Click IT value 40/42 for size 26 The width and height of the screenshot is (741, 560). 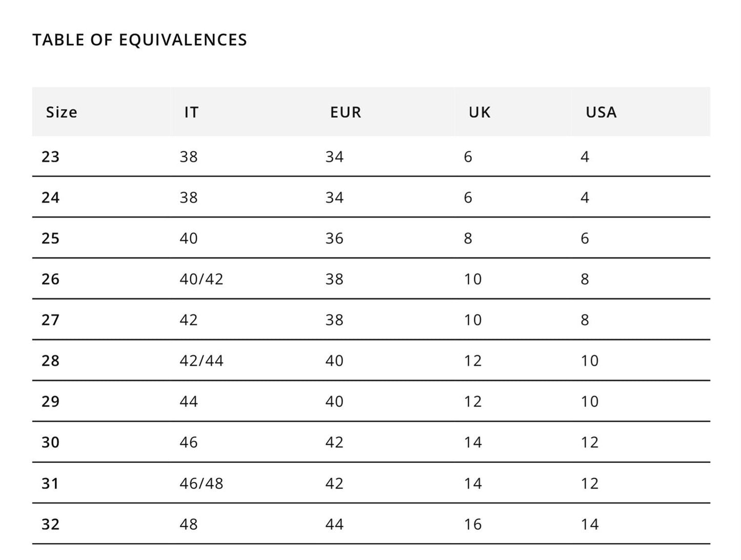coord(202,279)
